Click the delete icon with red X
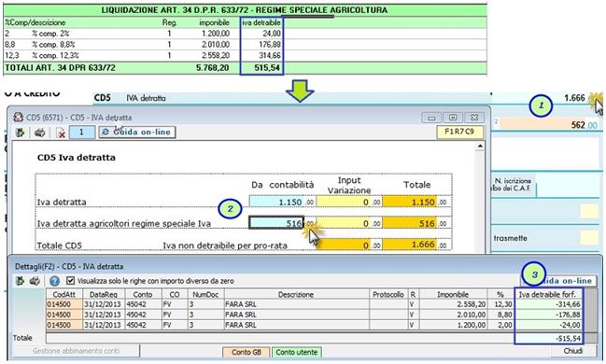 point(61,133)
